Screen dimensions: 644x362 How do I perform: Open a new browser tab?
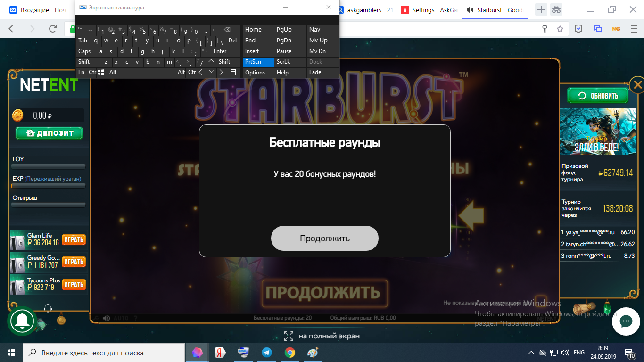pyautogui.click(x=541, y=9)
